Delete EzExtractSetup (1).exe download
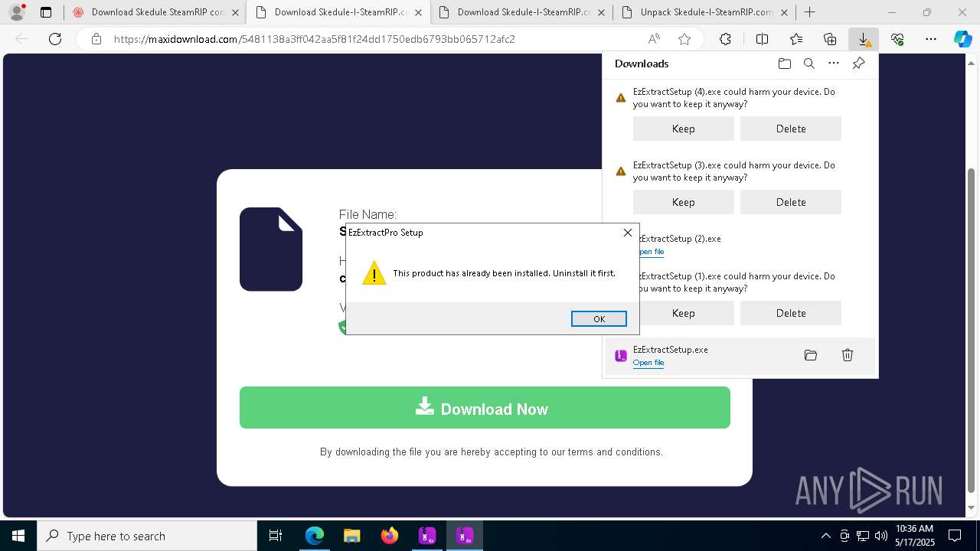This screenshot has width=980, height=551. [x=790, y=313]
